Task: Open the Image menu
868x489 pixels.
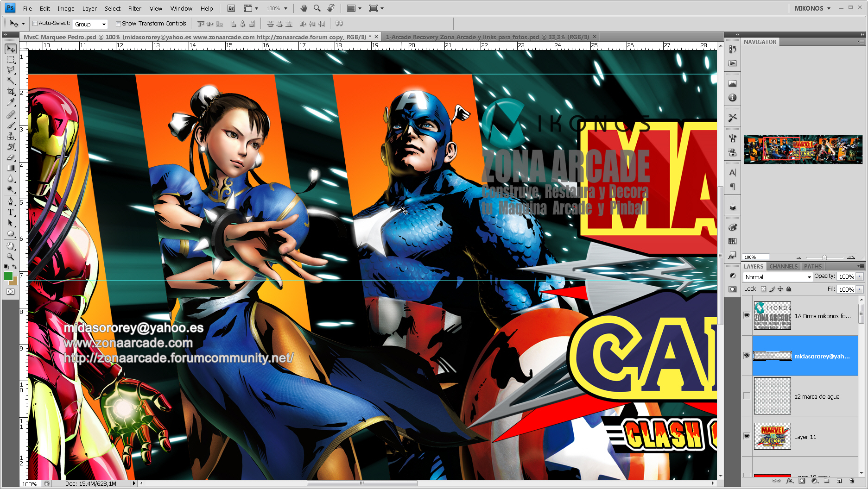Action: (66, 8)
